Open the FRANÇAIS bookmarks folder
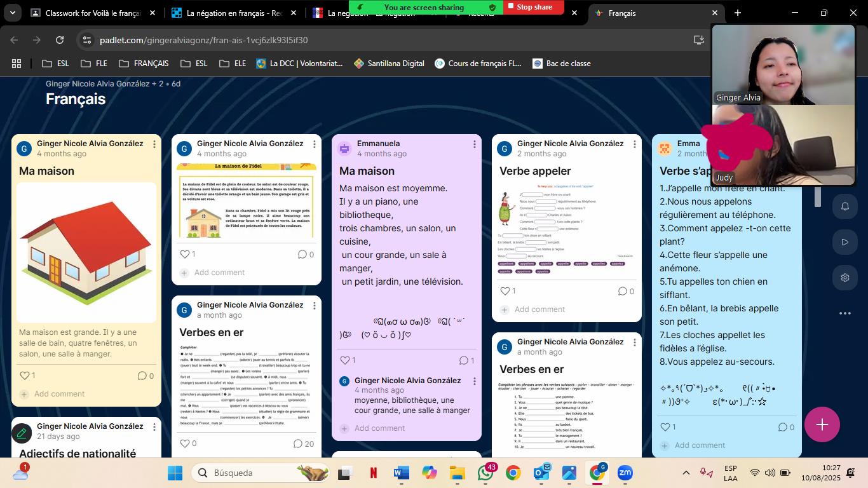This screenshot has height=488, width=868. [144, 64]
